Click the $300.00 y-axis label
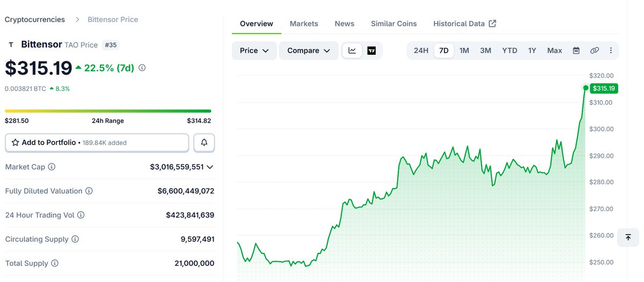 601,129
